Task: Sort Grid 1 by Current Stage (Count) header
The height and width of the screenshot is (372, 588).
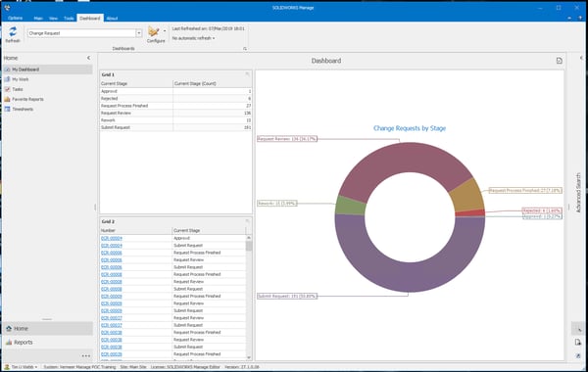Action: pos(213,83)
